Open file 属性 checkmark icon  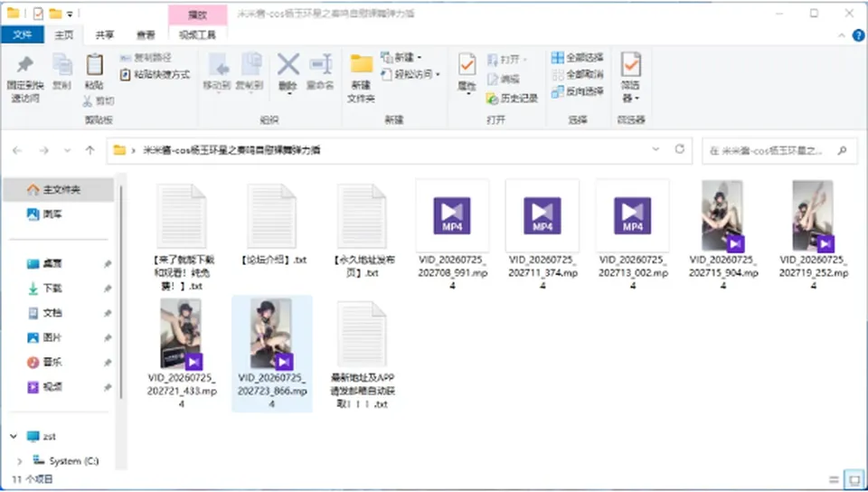[467, 65]
